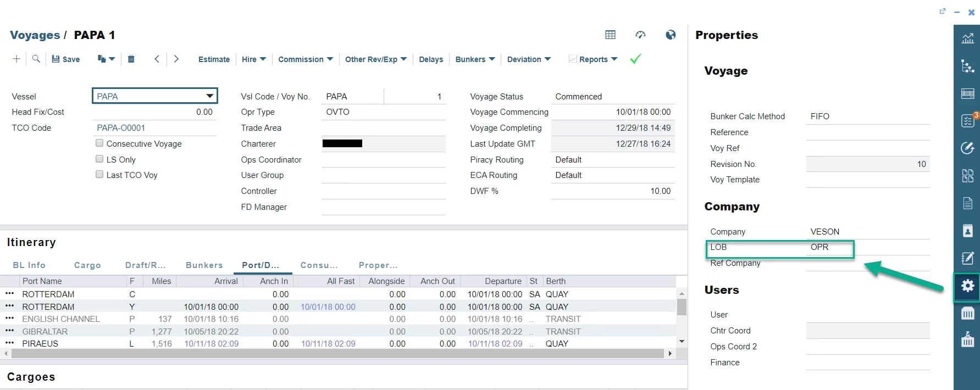Go to previous voyage with left arrow
This screenshot has width=980, height=390.
pos(157,59)
